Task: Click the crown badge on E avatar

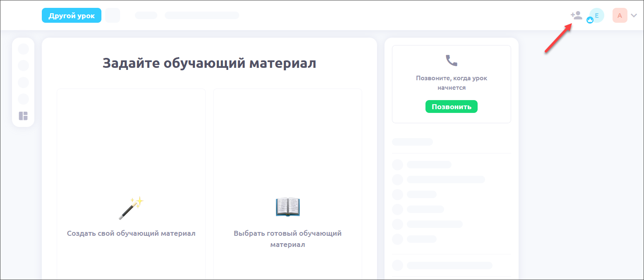Action: pyautogui.click(x=590, y=20)
